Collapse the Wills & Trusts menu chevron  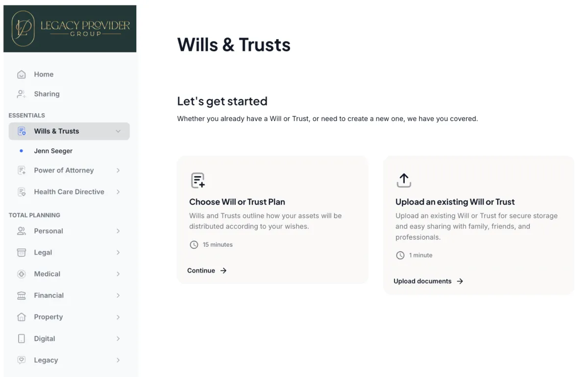click(118, 131)
